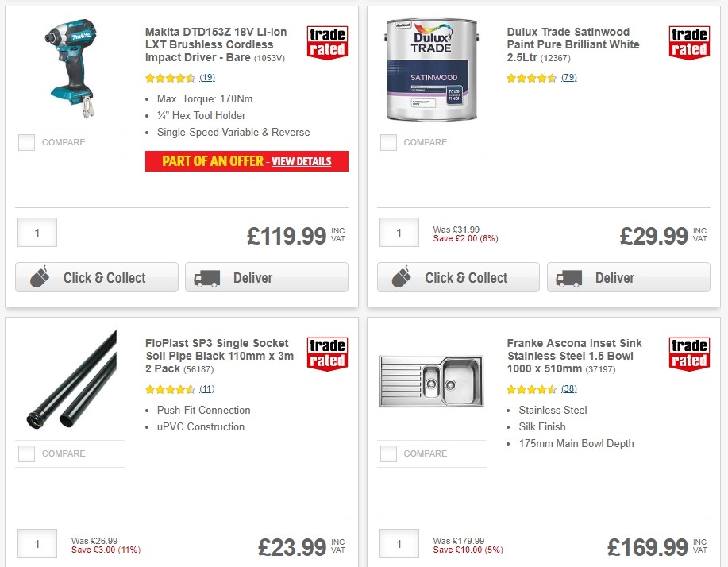Click the (79) reviews link for the Dulux paint
Screen dimensions: 728x567
[570, 78]
